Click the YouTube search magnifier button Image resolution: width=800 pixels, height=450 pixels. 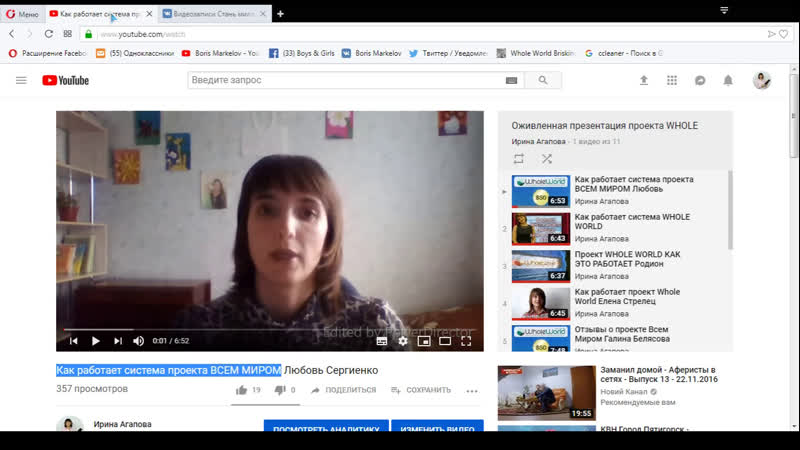(543, 80)
